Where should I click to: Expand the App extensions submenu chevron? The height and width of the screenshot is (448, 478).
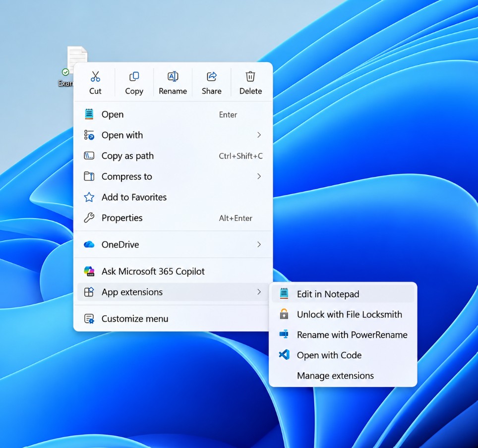point(259,292)
